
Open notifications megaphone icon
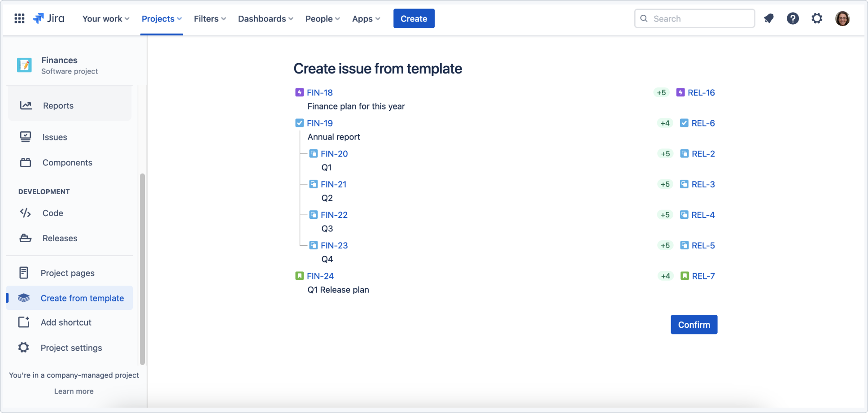[x=769, y=18]
